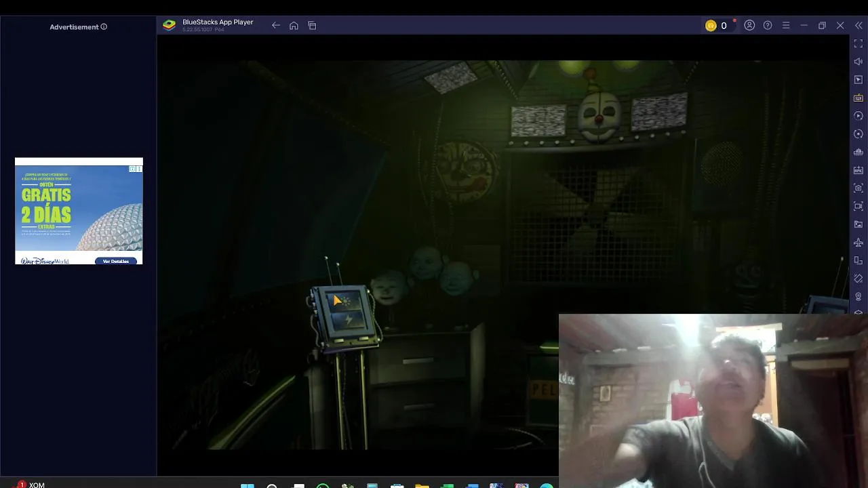Open the BlueStacks home screen
This screenshot has width=868, height=488.
coord(294,26)
